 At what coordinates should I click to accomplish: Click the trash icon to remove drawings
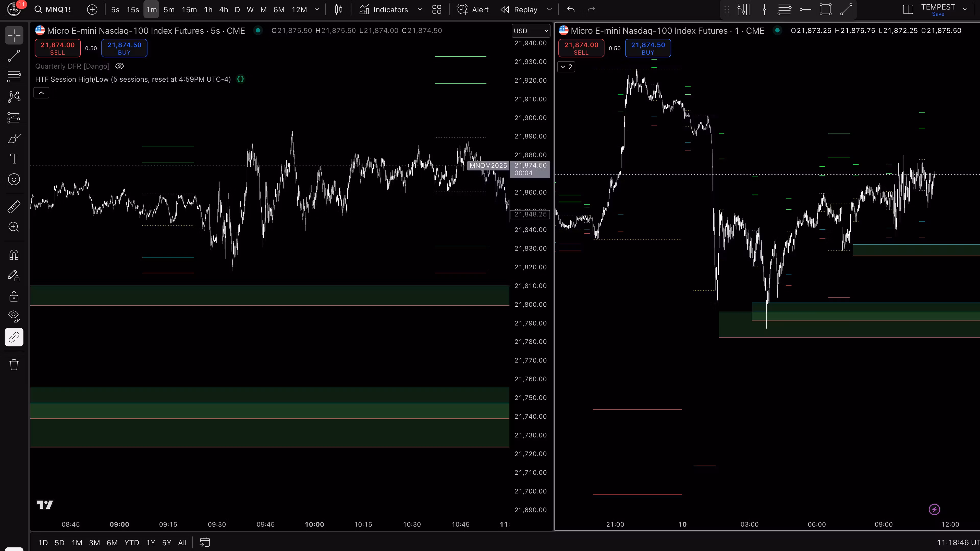coord(14,365)
